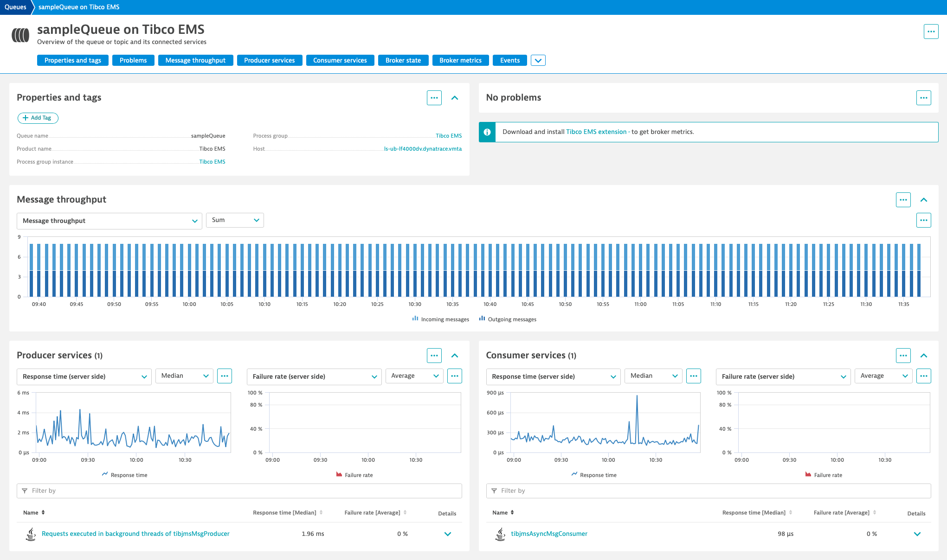Sort Consumer services table by Name
The width and height of the screenshot is (947, 560).
point(503,513)
